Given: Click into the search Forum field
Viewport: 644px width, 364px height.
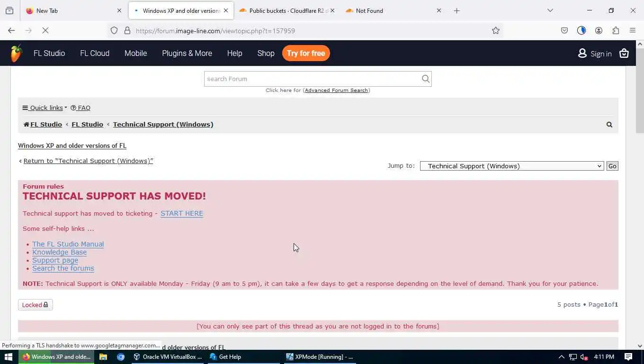Looking at the screenshot, I should pos(313,79).
